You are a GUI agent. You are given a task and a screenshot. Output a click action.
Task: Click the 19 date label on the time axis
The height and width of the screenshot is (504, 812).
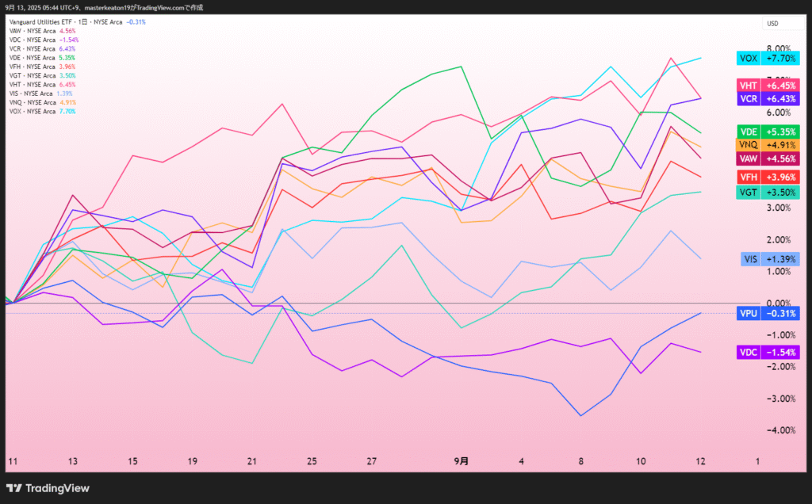point(192,461)
